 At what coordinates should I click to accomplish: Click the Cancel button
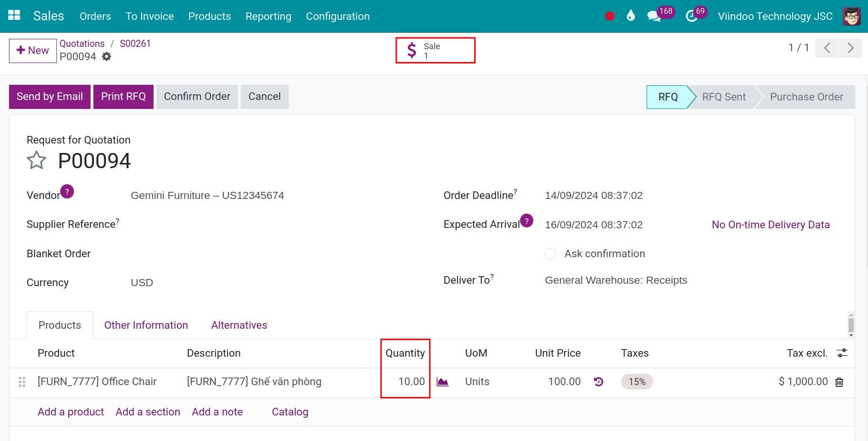point(265,97)
